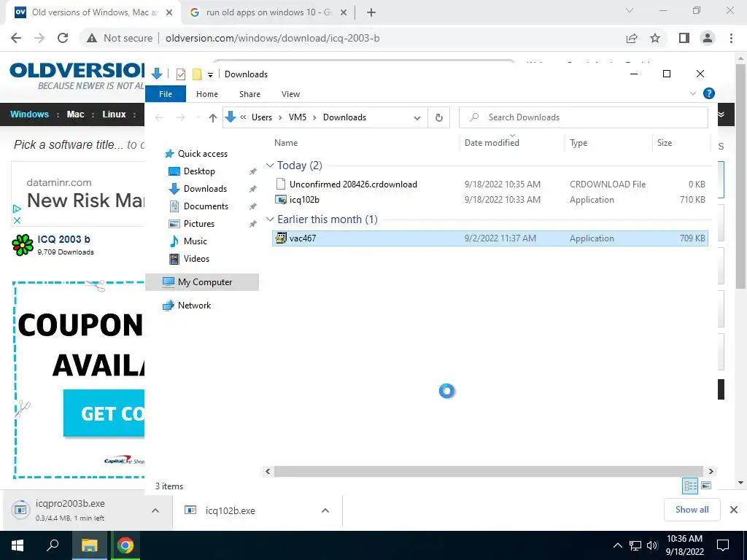Collapse the Earlier this month group
Image resolution: width=747 pixels, height=560 pixels.
click(x=270, y=219)
